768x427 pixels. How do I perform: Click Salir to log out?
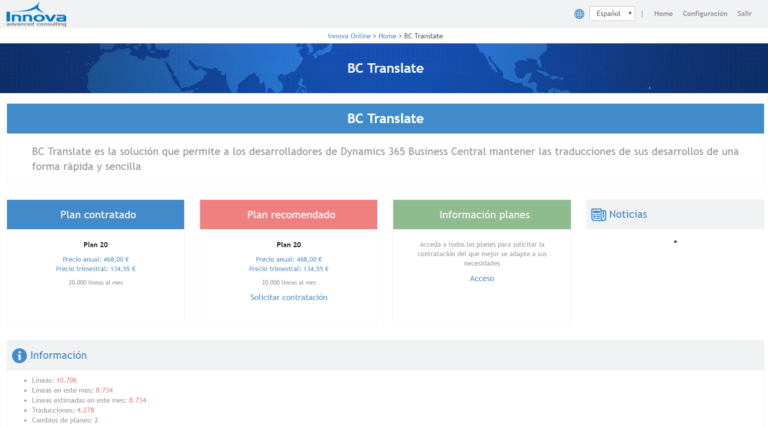point(744,14)
